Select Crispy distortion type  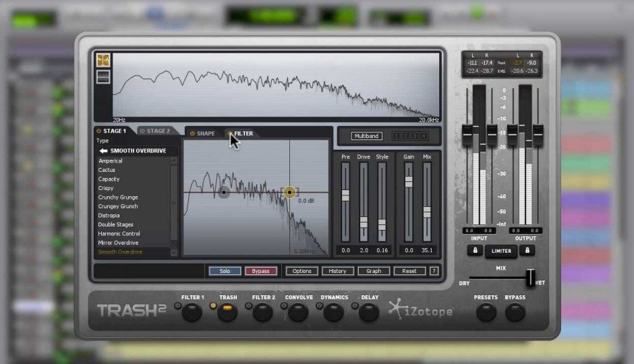106,188
